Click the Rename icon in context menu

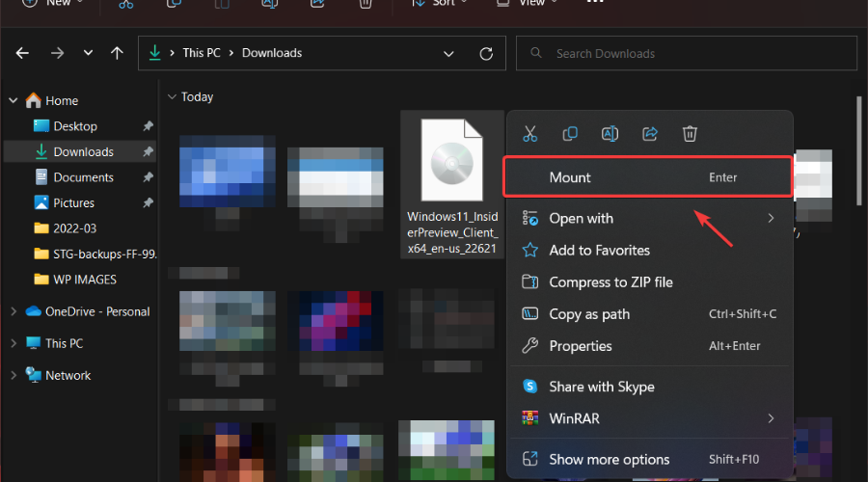[x=610, y=134]
